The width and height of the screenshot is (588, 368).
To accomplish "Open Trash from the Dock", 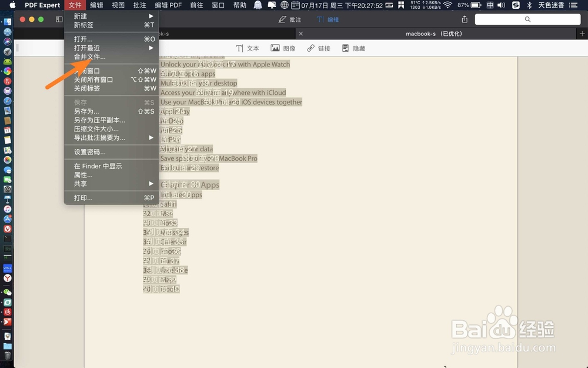I will point(8,355).
